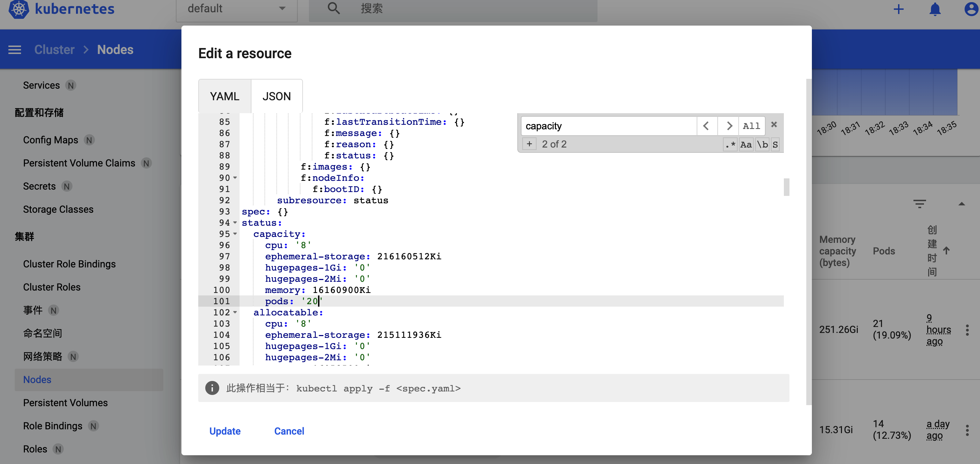Viewport: 980px width, 464px height.
Task: Toggle whole word search option
Action: coord(762,145)
